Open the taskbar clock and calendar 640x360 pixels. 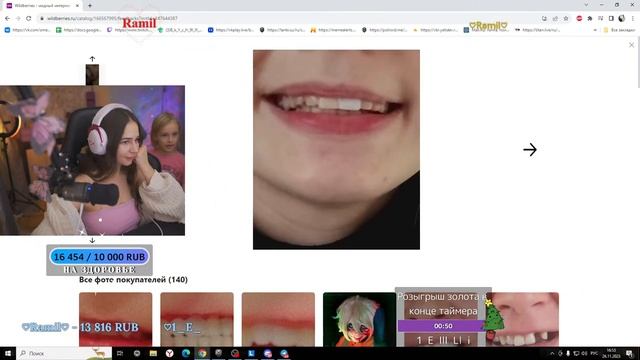click(611, 353)
